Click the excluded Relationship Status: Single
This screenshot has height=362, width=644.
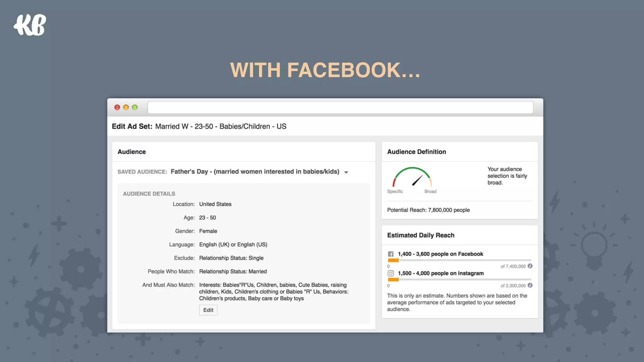(231, 258)
